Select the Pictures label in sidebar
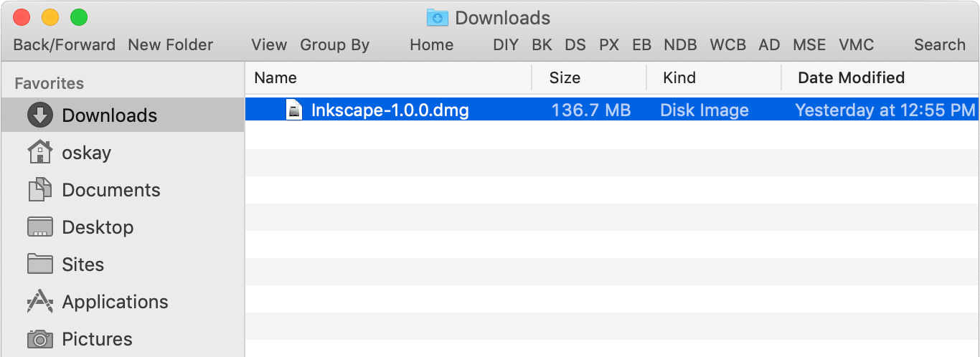This screenshot has width=980, height=357. coord(98,338)
